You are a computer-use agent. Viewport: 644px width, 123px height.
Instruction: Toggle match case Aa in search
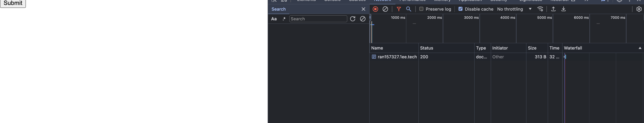pyautogui.click(x=274, y=19)
